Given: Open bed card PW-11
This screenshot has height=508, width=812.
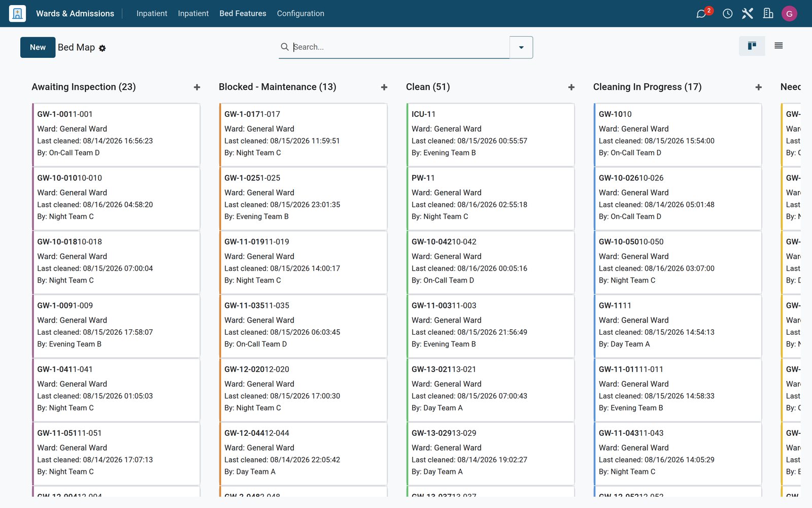Looking at the screenshot, I should click(491, 199).
